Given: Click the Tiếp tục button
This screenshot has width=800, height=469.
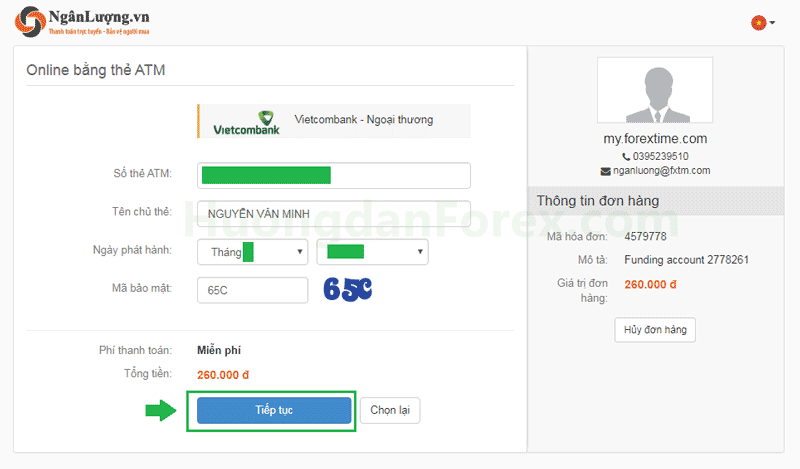Looking at the screenshot, I should point(274,410).
